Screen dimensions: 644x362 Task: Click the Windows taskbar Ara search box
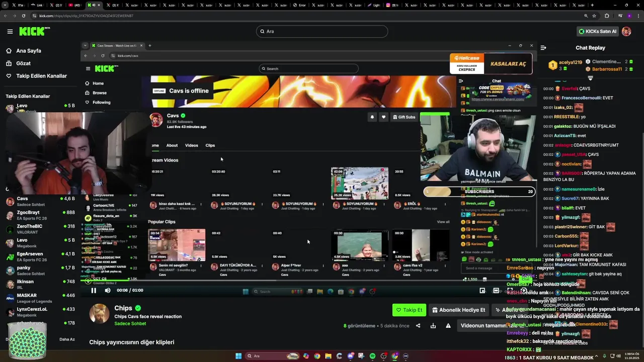[273, 356]
